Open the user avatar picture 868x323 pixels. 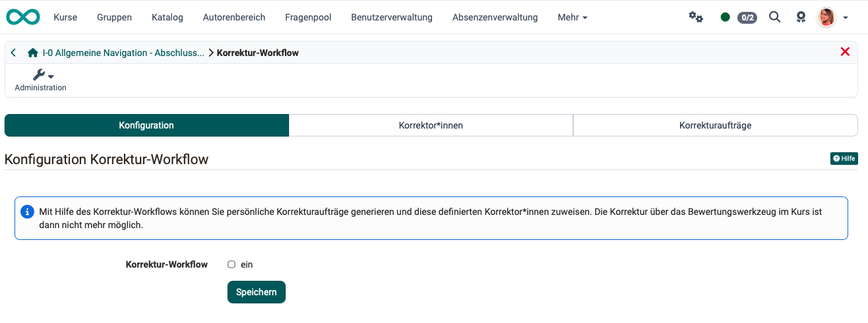pyautogui.click(x=826, y=17)
